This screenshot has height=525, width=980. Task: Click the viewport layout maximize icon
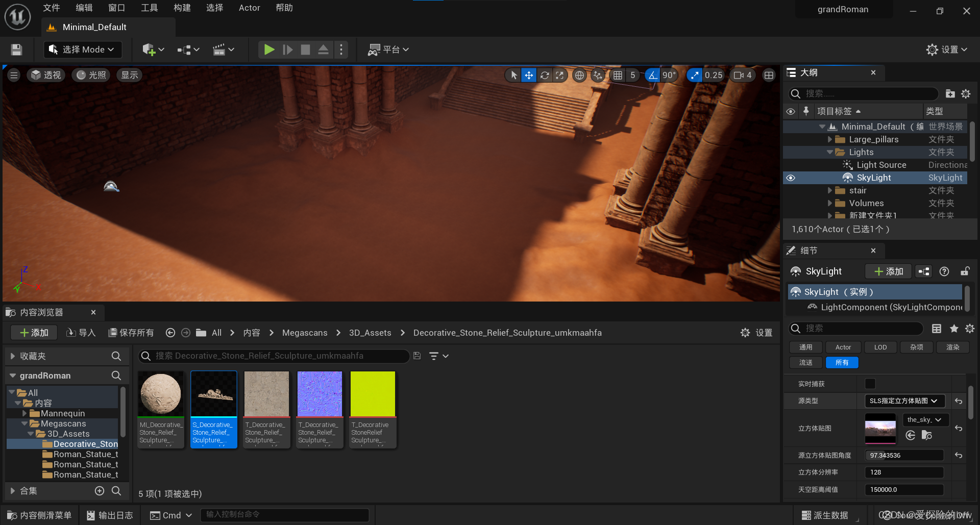coord(769,76)
